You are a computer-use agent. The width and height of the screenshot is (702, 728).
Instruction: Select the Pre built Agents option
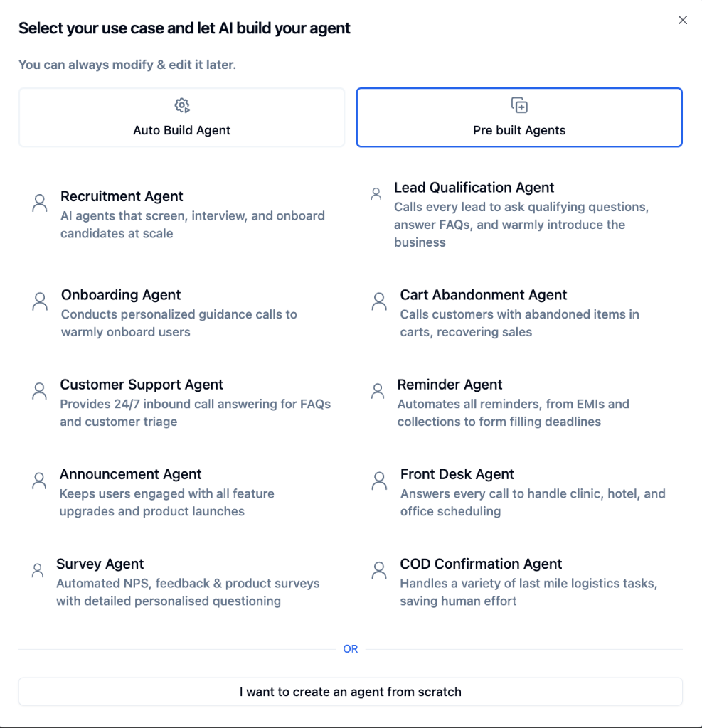coord(519,117)
